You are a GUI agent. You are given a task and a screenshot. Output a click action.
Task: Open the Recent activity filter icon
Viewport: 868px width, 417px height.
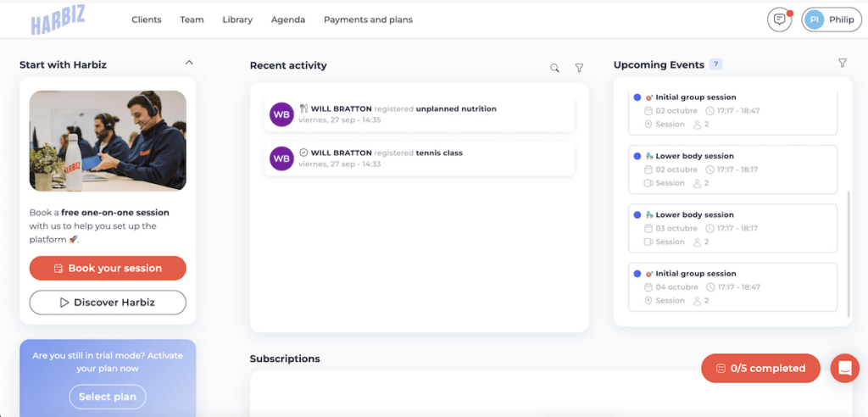(579, 68)
